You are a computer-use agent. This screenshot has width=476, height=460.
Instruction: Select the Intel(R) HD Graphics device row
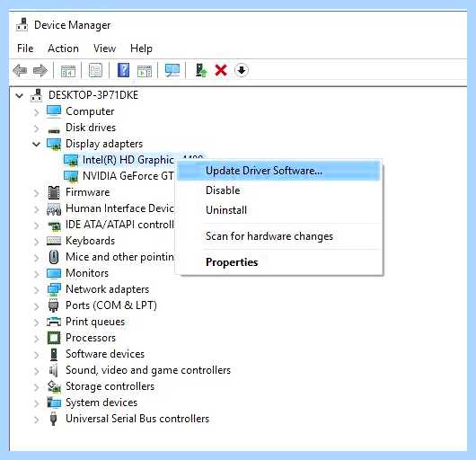(x=128, y=160)
